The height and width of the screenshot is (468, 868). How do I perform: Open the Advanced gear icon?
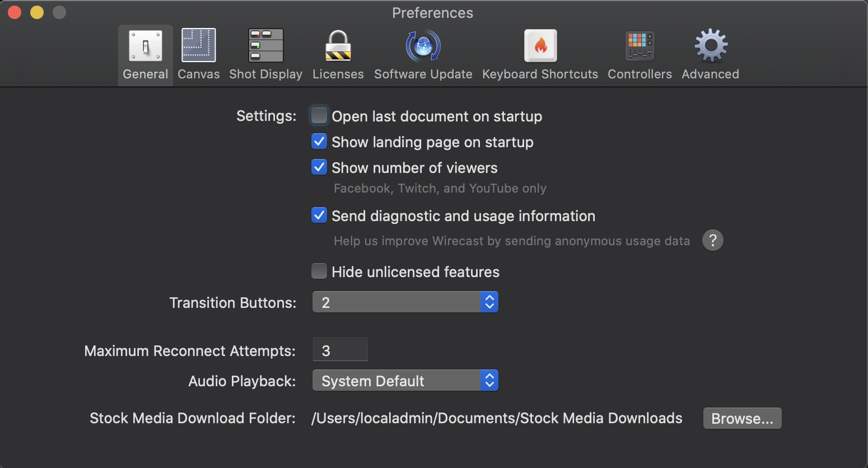[x=711, y=45]
